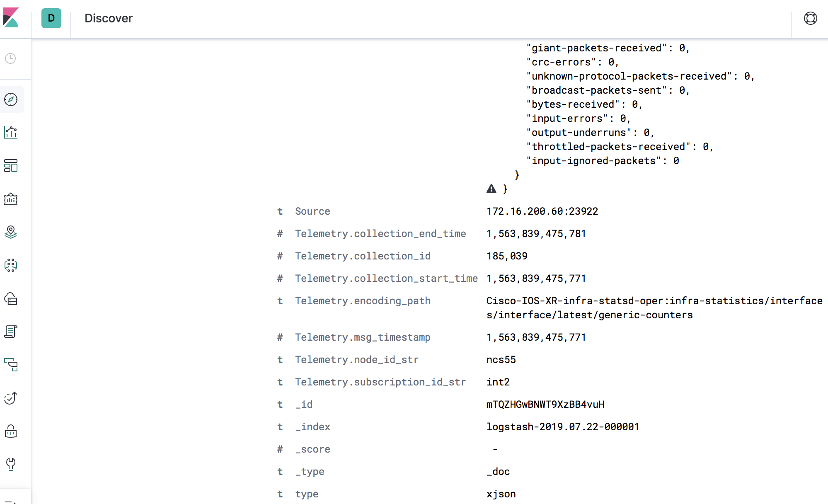The image size is (828, 504).
Task: Open the Visualize chart icon
Action: click(11, 133)
